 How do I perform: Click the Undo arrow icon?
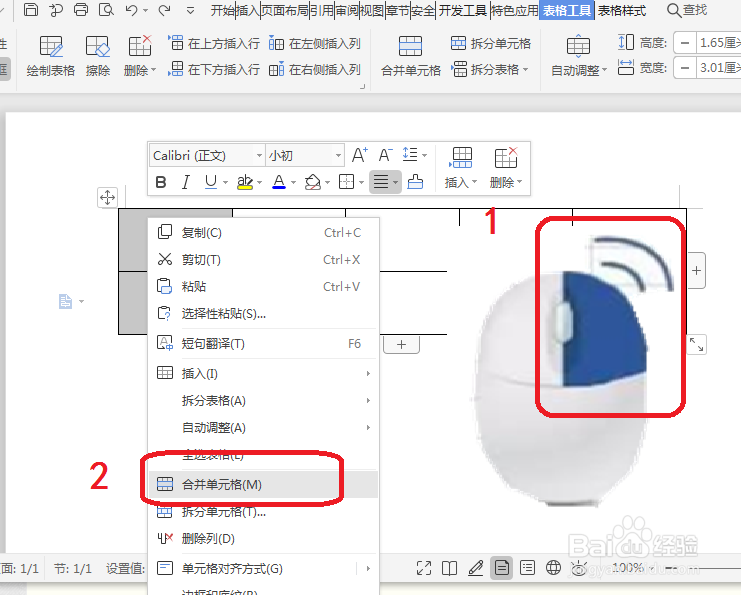click(132, 9)
